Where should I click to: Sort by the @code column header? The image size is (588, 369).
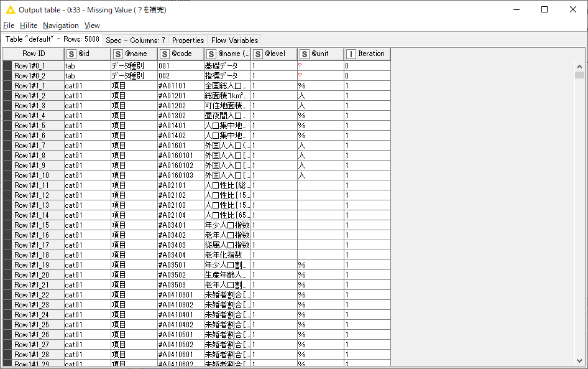coord(181,54)
